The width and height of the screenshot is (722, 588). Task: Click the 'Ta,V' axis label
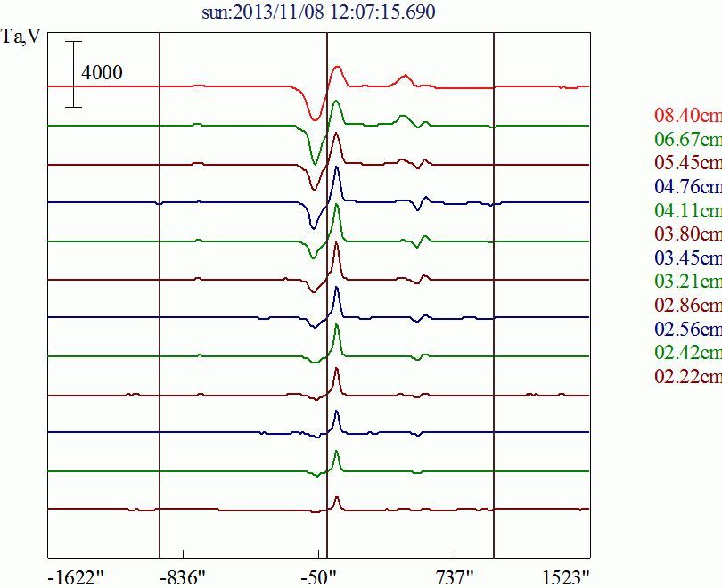[x=21, y=36]
